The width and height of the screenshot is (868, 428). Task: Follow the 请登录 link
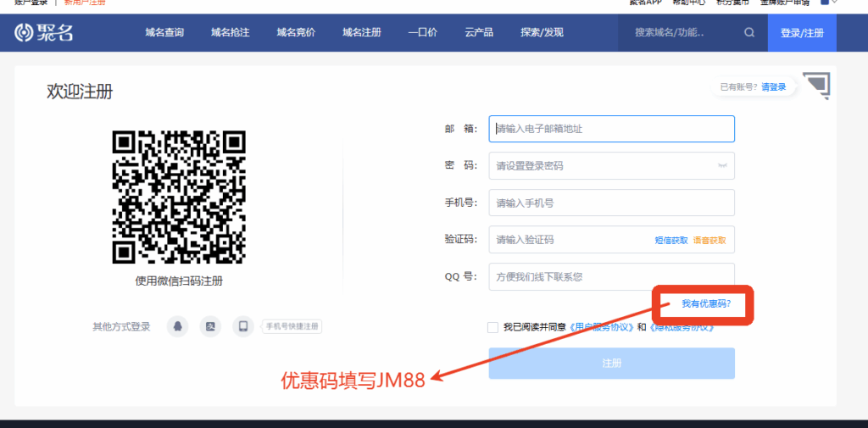773,87
